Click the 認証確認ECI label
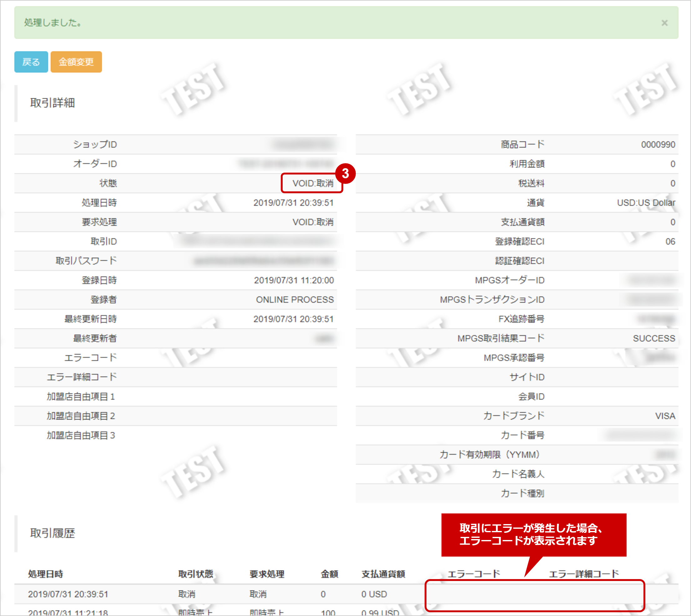The width and height of the screenshot is (691, 616). click(x=520, y=260)
